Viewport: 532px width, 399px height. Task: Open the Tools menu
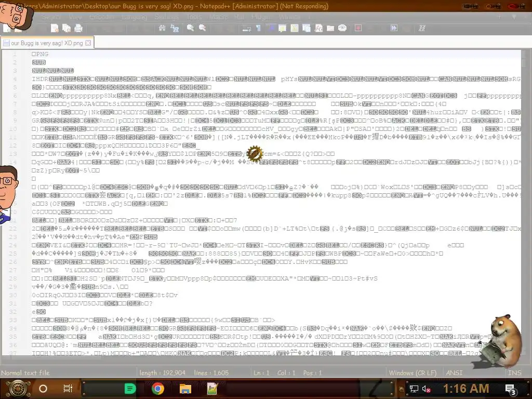194,17
